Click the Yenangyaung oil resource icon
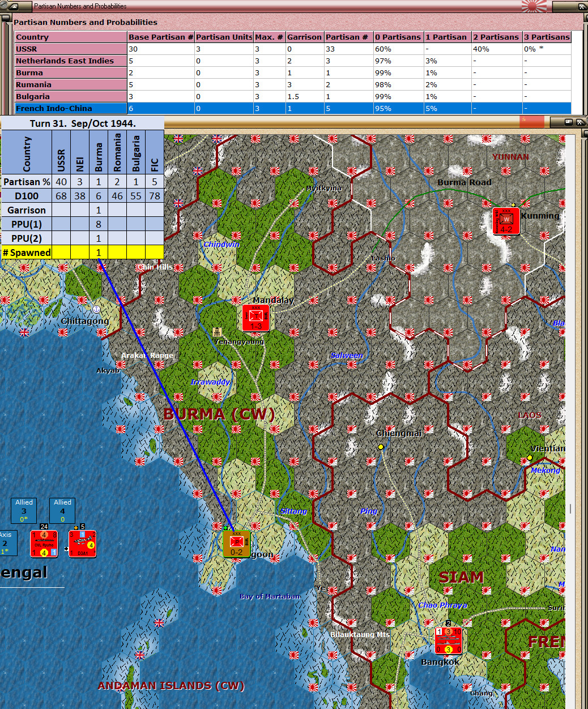The width and height of the screenshot is (588, 709). point(217,332)
